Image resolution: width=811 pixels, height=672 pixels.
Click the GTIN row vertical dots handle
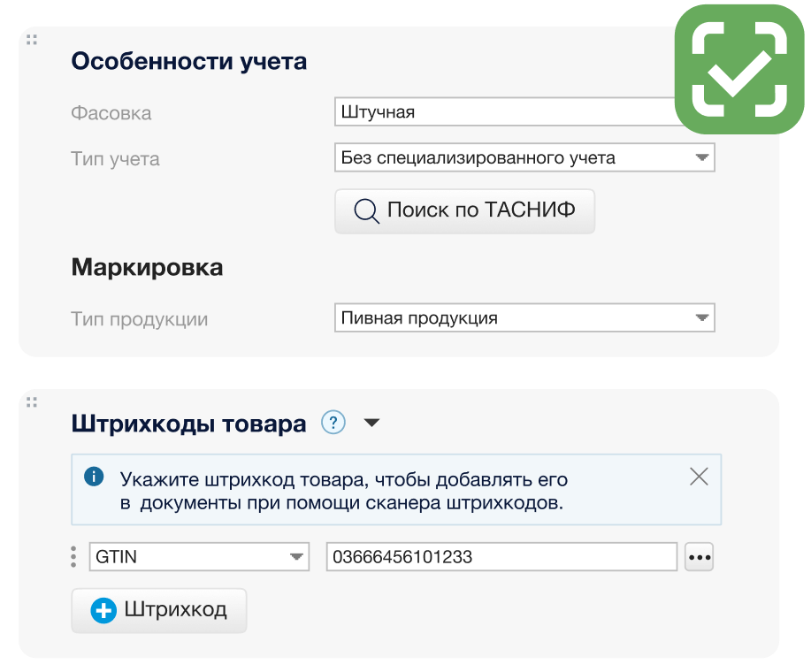pos(73,557)
